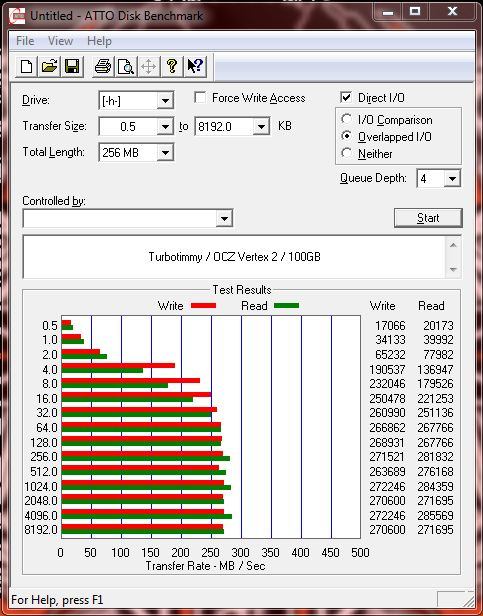Close the ATTO Disk Benchmark window
The width and height of the screenshot is (483, 616).
[x=452, y=13]
